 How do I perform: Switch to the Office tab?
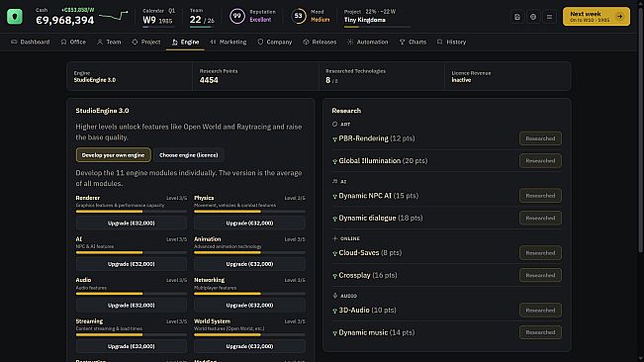pos(73,42)
